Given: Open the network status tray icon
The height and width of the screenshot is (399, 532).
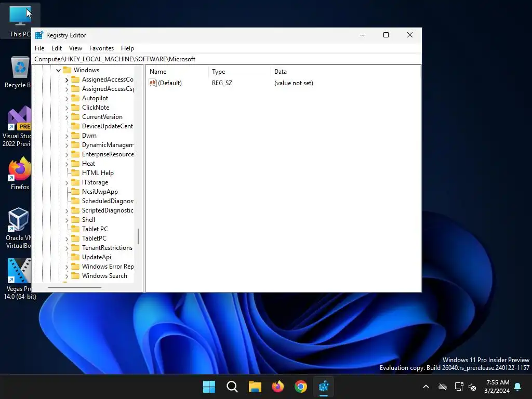Looking at the screenshot, I should point(459,387).
